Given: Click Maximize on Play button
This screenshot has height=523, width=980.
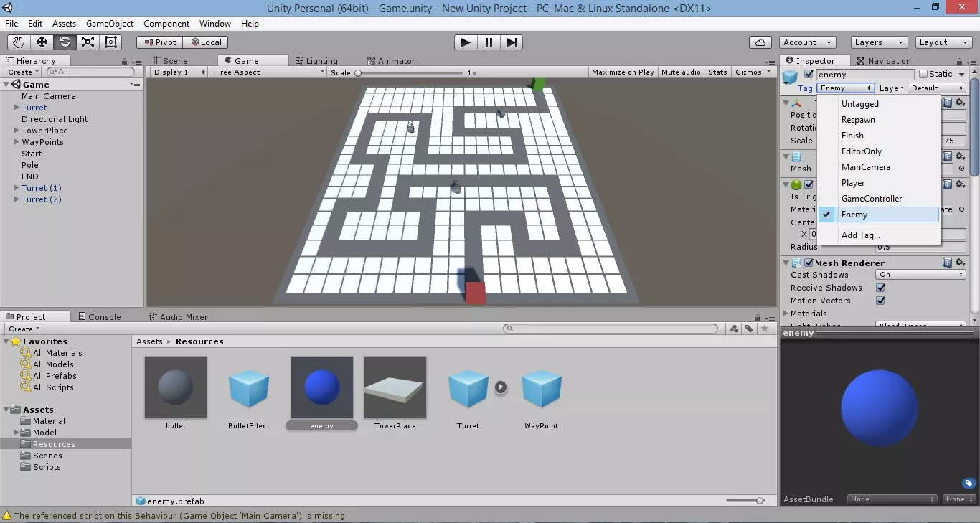Looking at the screenshot, I should (623, 72).
